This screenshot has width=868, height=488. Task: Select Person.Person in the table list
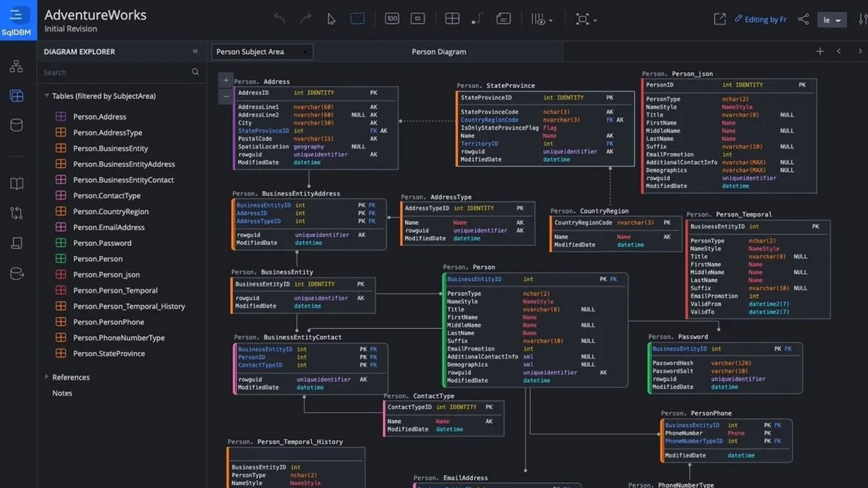click(x=98, y=259)
